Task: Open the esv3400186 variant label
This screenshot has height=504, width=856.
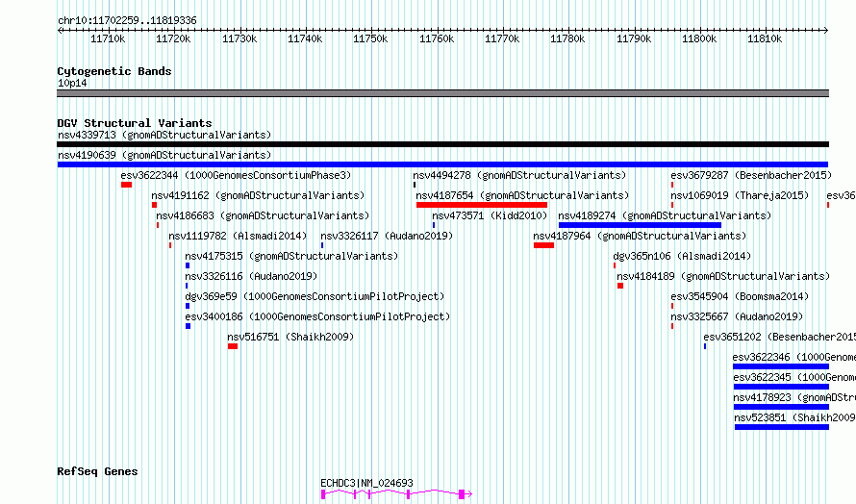Action: [317, 316]
